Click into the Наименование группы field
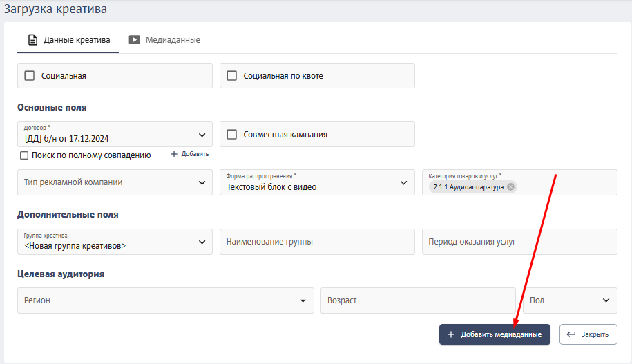Viewport: 632px width, 364px height. 317,242
